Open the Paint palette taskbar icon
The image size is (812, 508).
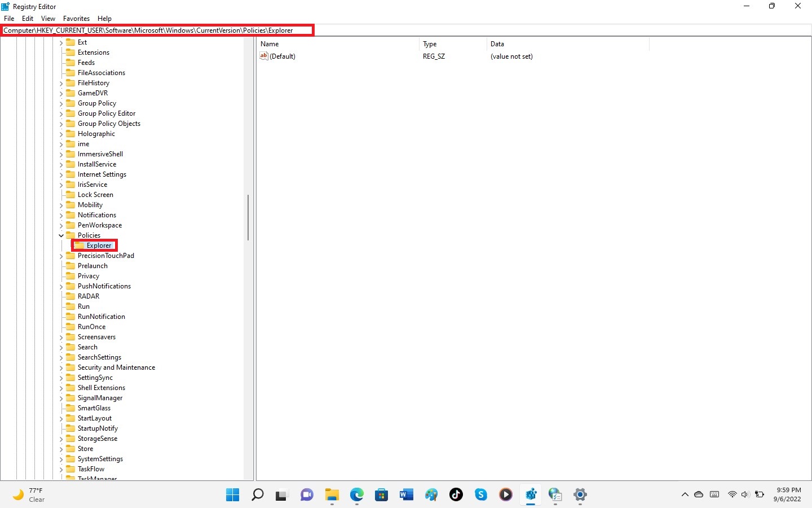pyautogui.click(x=431, y=495)
